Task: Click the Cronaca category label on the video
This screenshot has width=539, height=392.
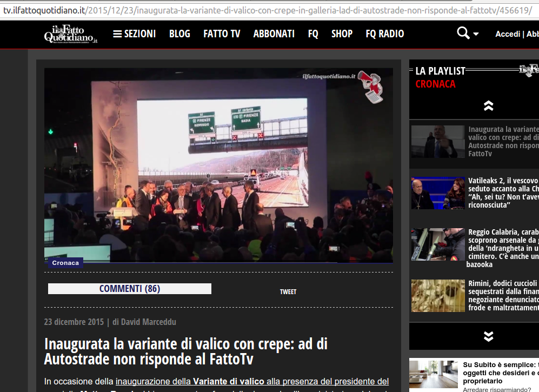Action: (65, 263)
